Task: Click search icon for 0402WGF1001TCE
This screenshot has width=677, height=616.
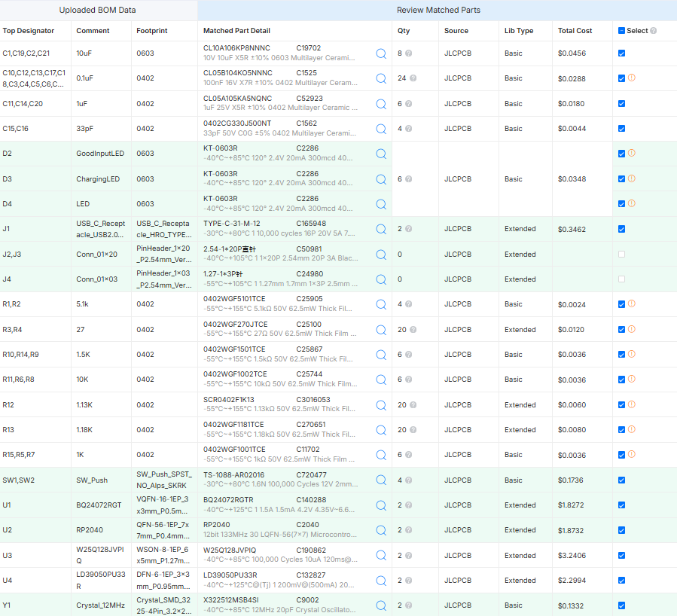Action: click(x=381, y=455)
